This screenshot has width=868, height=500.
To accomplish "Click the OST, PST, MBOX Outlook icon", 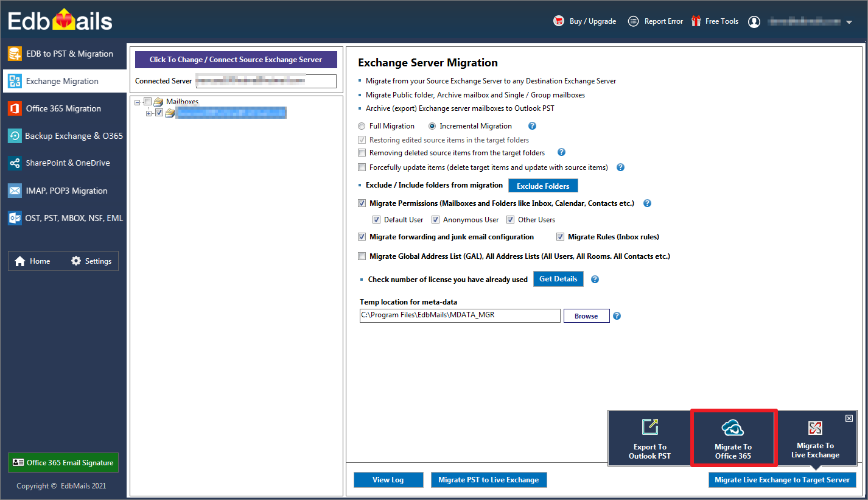I will tap(15, 218).
